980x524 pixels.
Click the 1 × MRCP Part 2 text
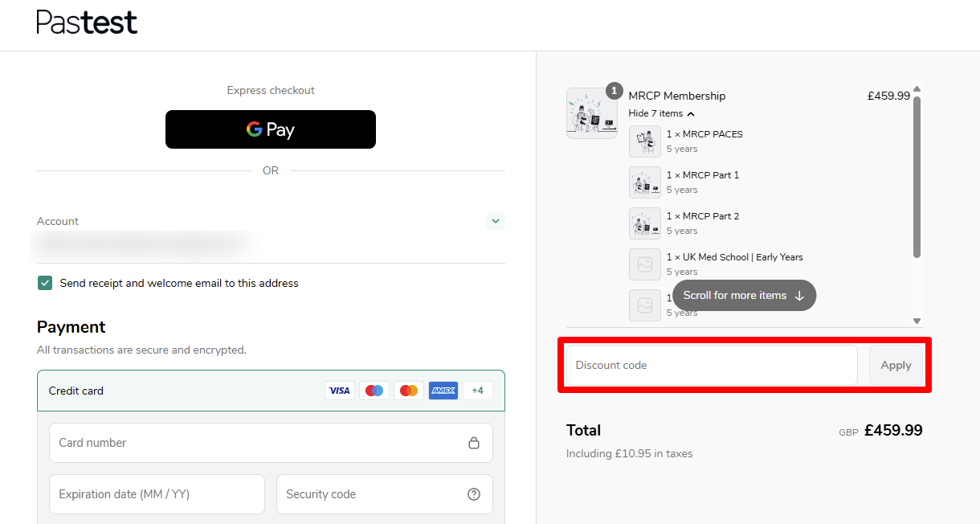tap(703, 216)
